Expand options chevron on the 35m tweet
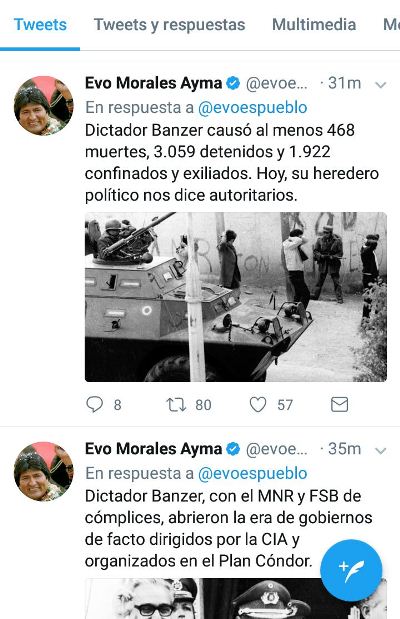The image size is (400, 619). 380,450
